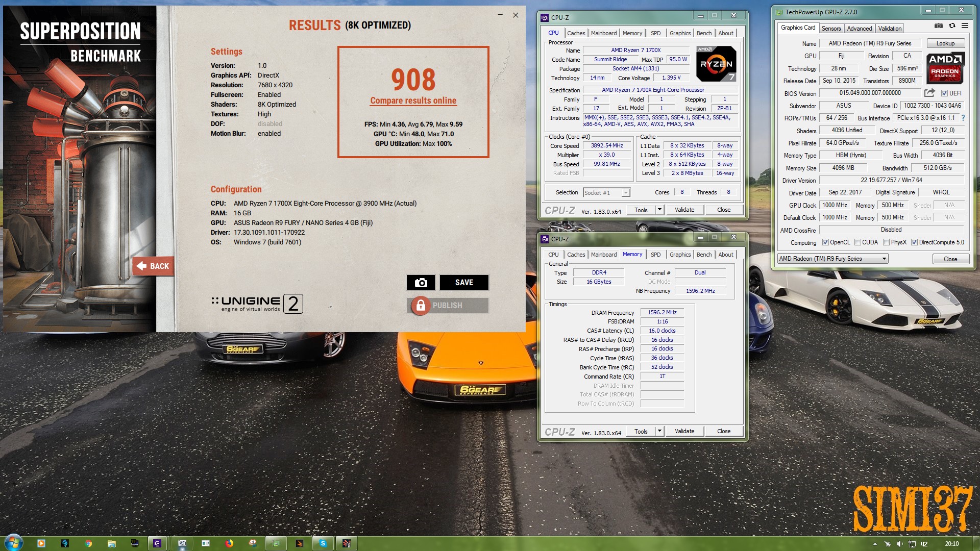The width and height of the screenshot is (980, 551).
Task: Click Validate in bottom CPU-Z window
Action: [x=684, y=431]
